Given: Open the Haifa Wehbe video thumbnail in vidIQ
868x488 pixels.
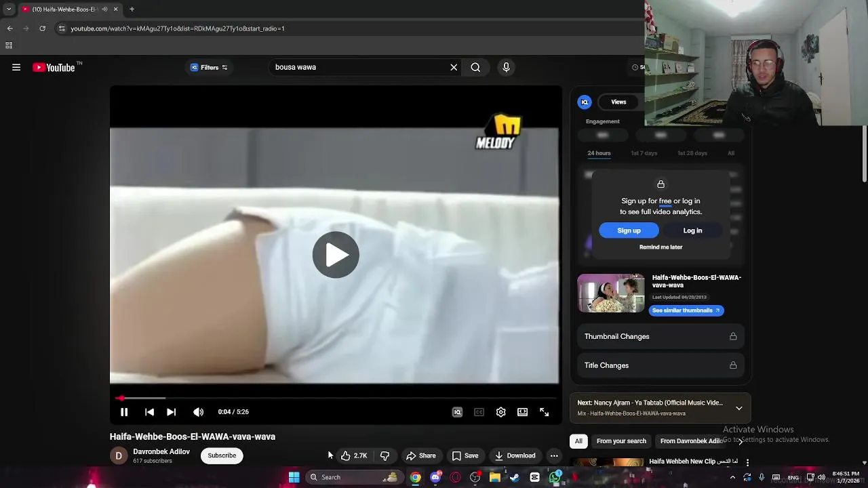Looking at the screenshot, I should pos(611,293).
